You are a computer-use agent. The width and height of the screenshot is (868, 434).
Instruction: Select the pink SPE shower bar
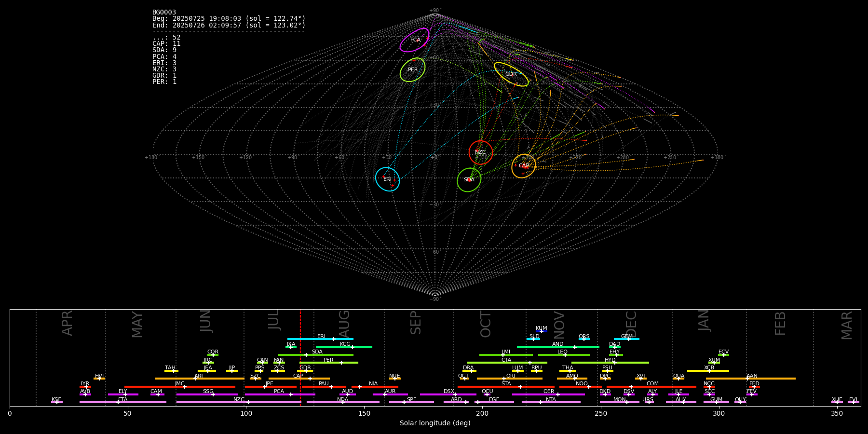tap(411, 402)
